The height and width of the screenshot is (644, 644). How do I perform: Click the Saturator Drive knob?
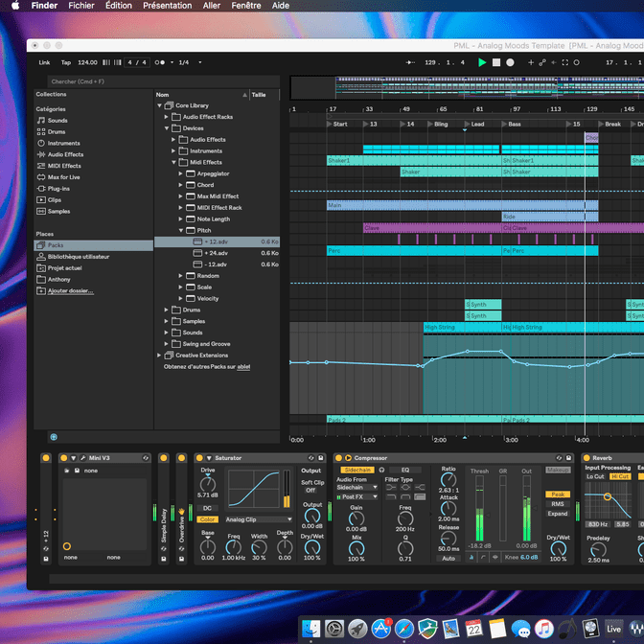pos(207,484)
